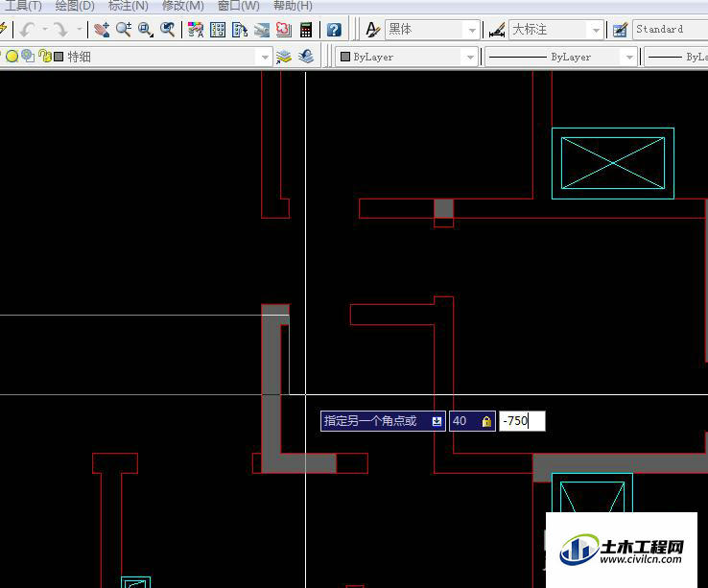Select the Zoom realtime magnifier tool
Screen dimensions: 708x588
pos(123,30)
